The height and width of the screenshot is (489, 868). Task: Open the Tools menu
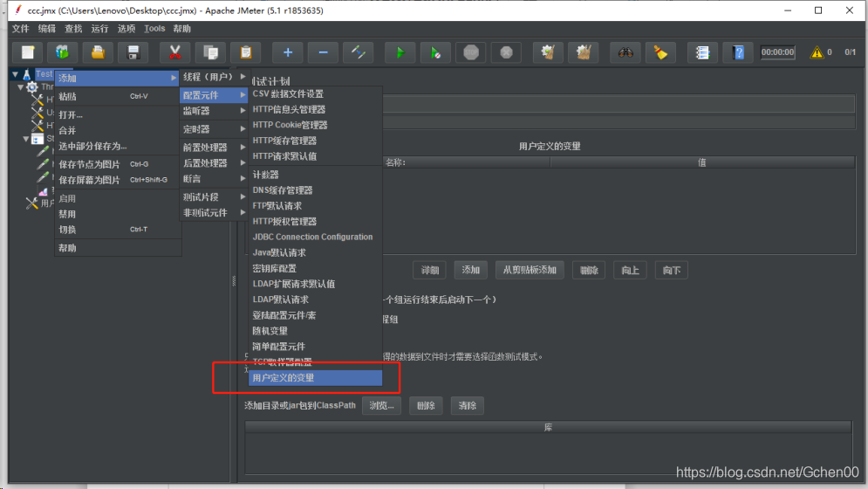point(154,28)
